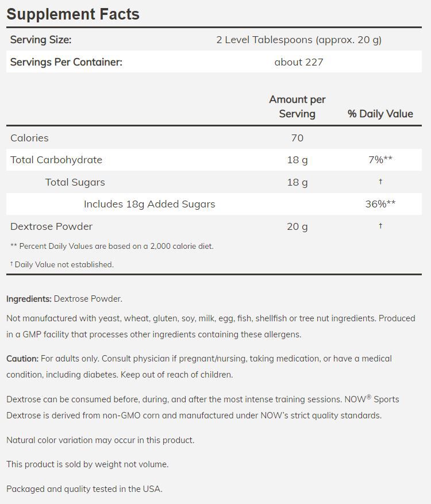Select the 7%** daily value
Viewport: 431px width, 504px height.
point(380,160)
